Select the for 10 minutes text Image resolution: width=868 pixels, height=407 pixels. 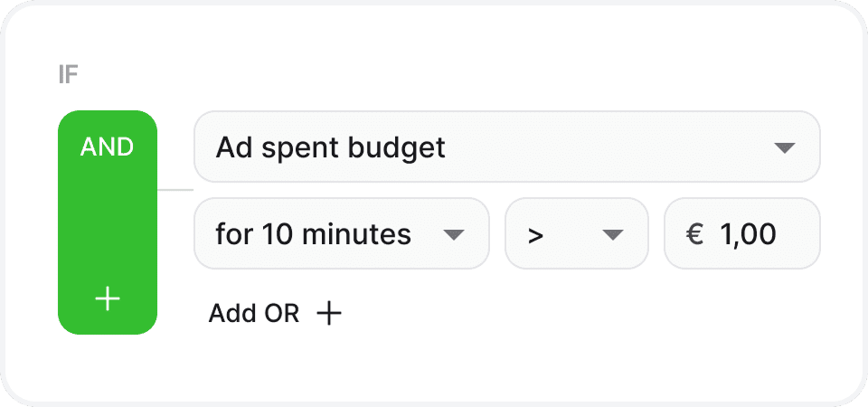coord(313,235)
